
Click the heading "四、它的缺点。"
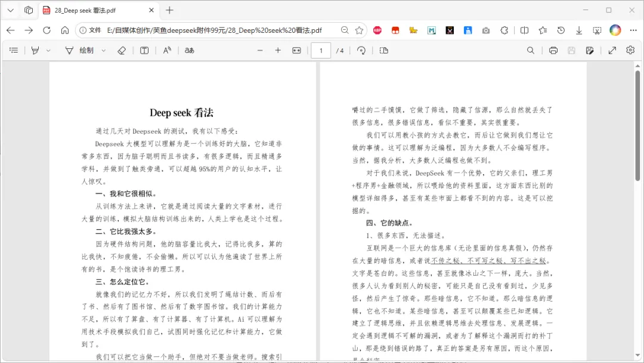[x=390, y=223]
